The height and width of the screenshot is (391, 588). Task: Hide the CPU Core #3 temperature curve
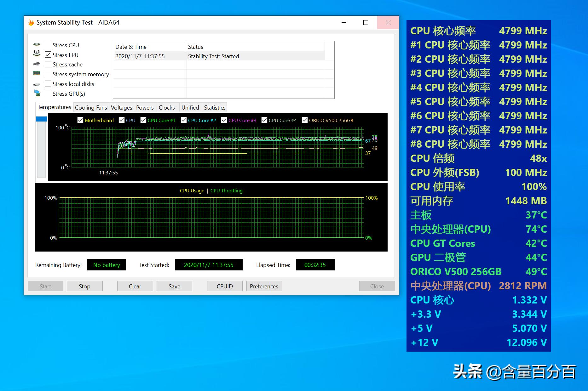224,120
